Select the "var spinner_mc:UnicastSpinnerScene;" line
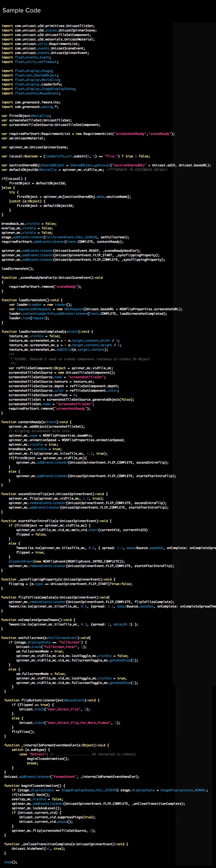This screenshot has height=868, width=216. coord(35,147)
